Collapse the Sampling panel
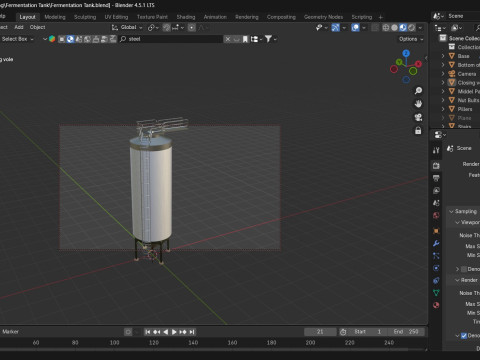The width and height of the screenshot is (480, 360). pyautogui.click(x=451, y=211)
